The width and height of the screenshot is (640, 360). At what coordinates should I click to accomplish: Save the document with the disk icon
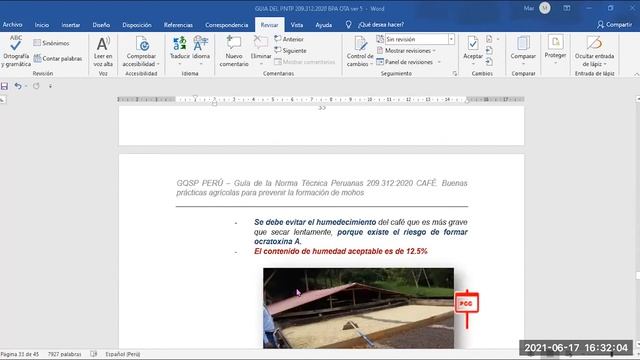(4, 86)
